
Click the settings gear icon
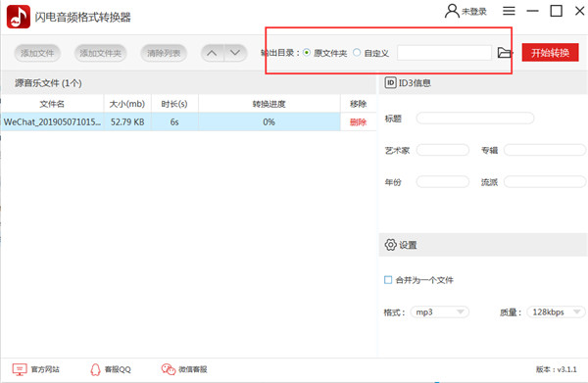tap(390, 245)
